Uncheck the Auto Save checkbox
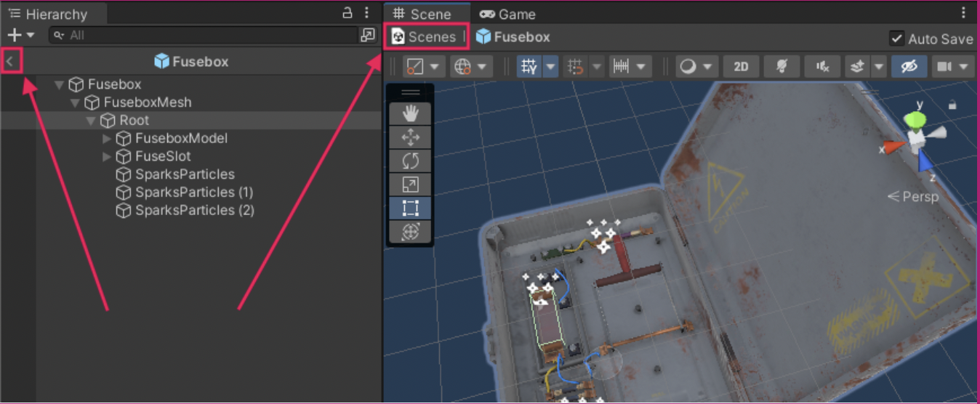This screenshot has height=404, width=980. tap(896, 39)
